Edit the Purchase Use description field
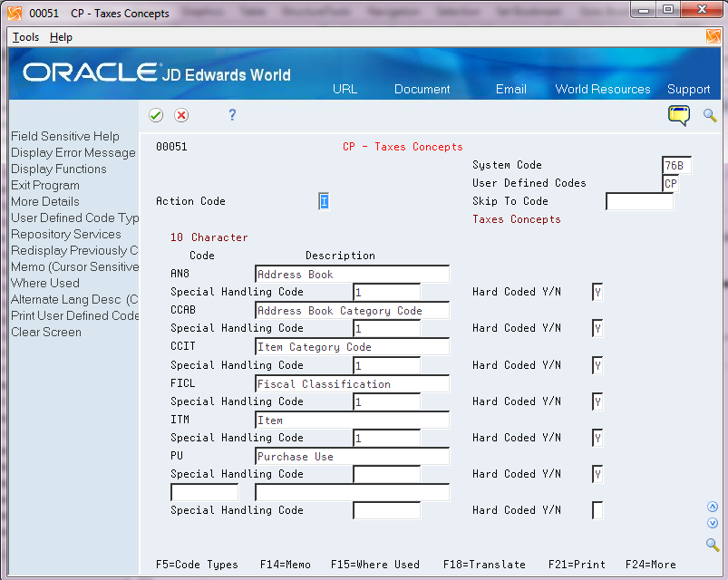 353,456
